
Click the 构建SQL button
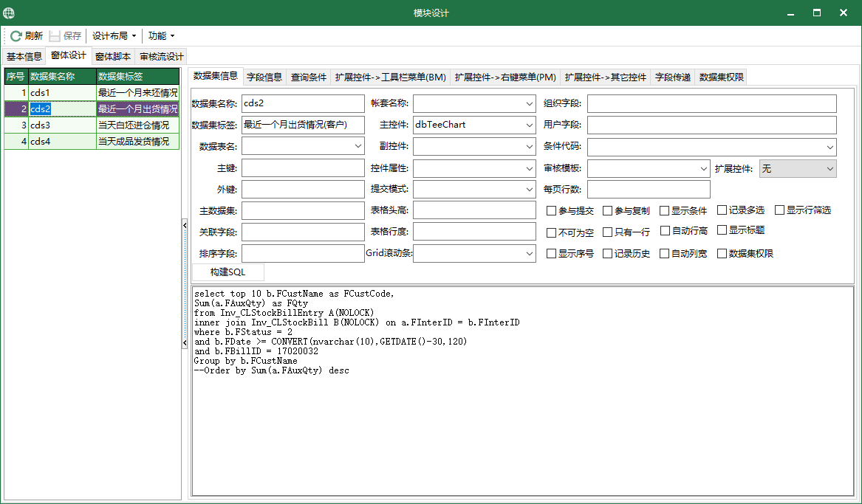tap(228, 272)
